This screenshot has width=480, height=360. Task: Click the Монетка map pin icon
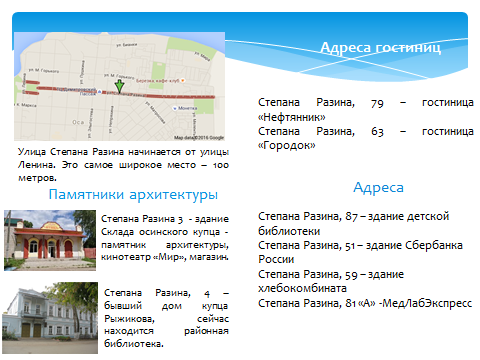point(175,109)
